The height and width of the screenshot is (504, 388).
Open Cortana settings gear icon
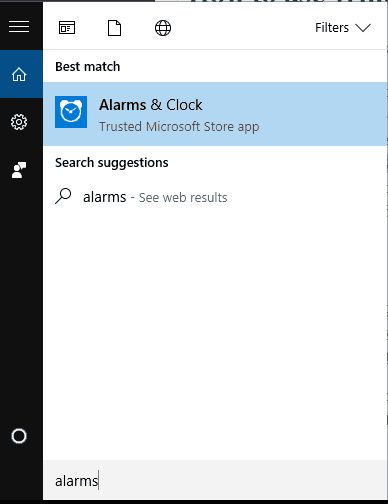19,122
